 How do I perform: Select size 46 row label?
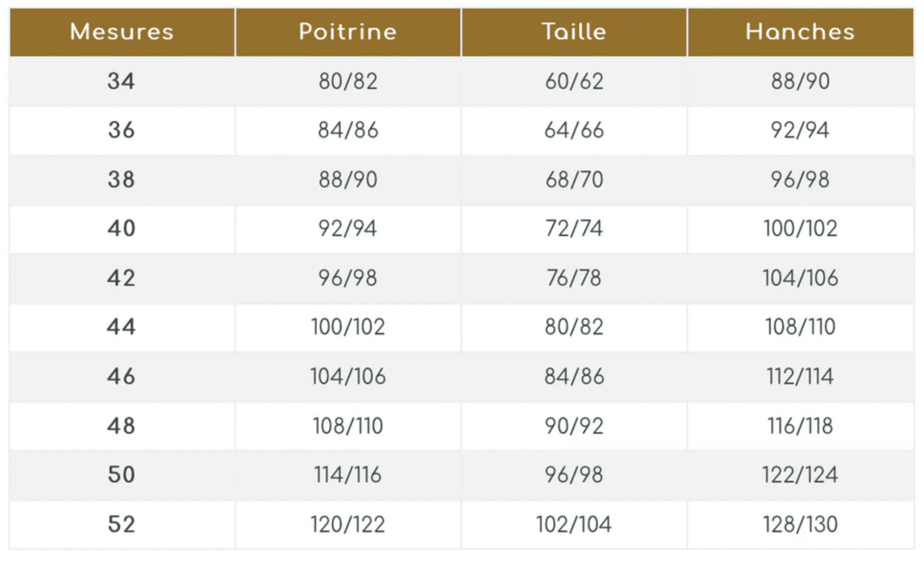click(121, 376)
